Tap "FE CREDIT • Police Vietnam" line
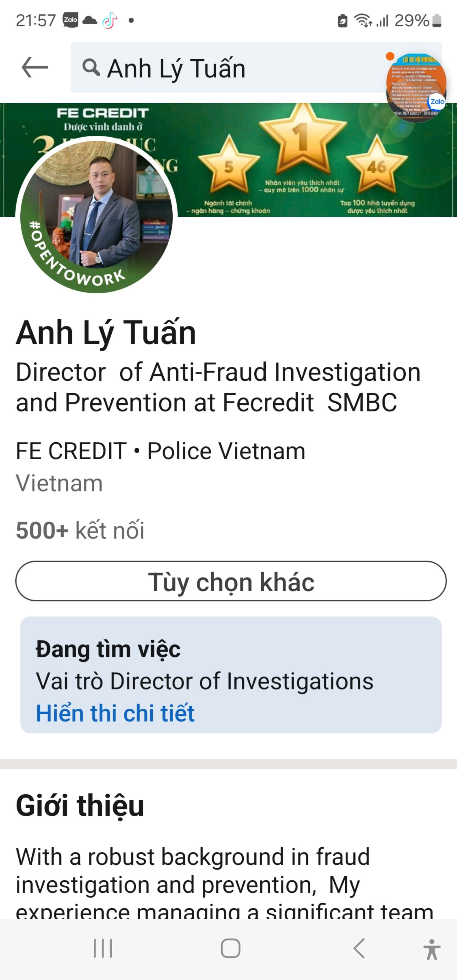 tap(161, 451)
